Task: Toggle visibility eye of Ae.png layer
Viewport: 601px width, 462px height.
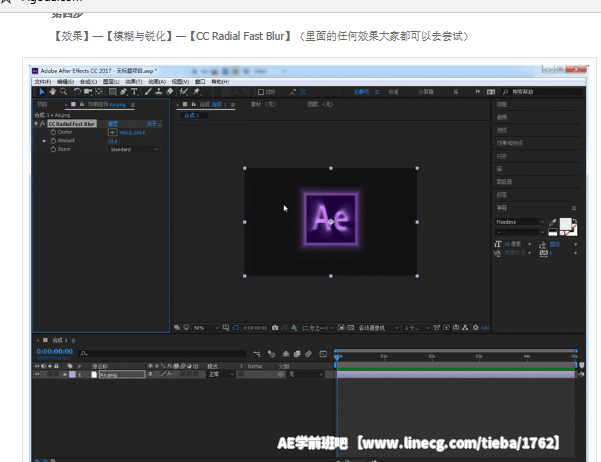Action: pyautogui.click(x=37, y=374)
